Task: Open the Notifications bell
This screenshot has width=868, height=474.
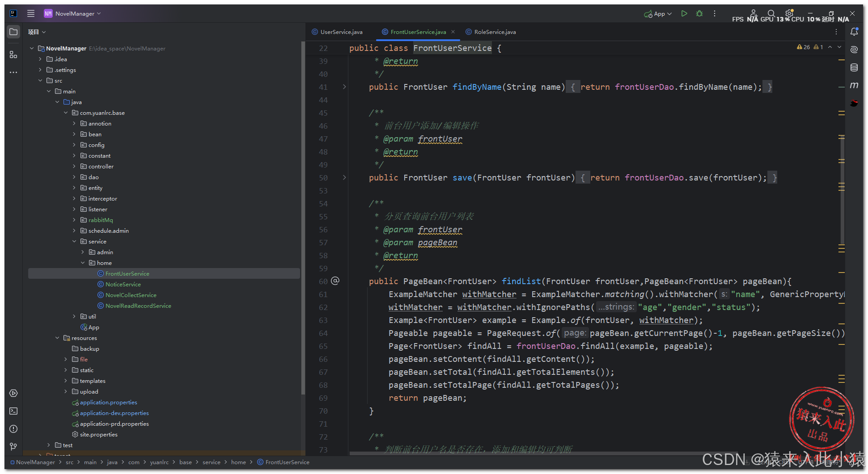Action: click(x=854, y=32)
